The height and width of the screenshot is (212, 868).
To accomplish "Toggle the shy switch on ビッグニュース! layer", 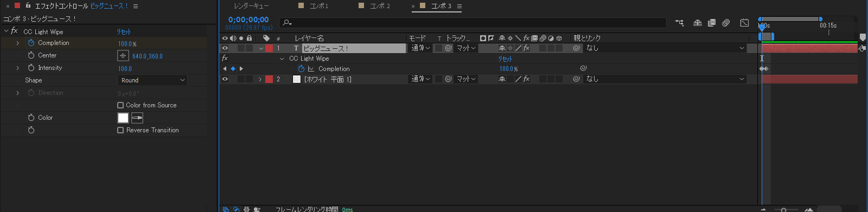I will (502, 48).
